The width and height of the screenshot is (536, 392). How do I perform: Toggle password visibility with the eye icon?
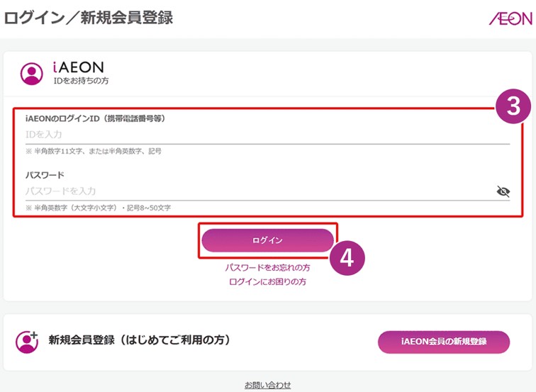point(503,191)
